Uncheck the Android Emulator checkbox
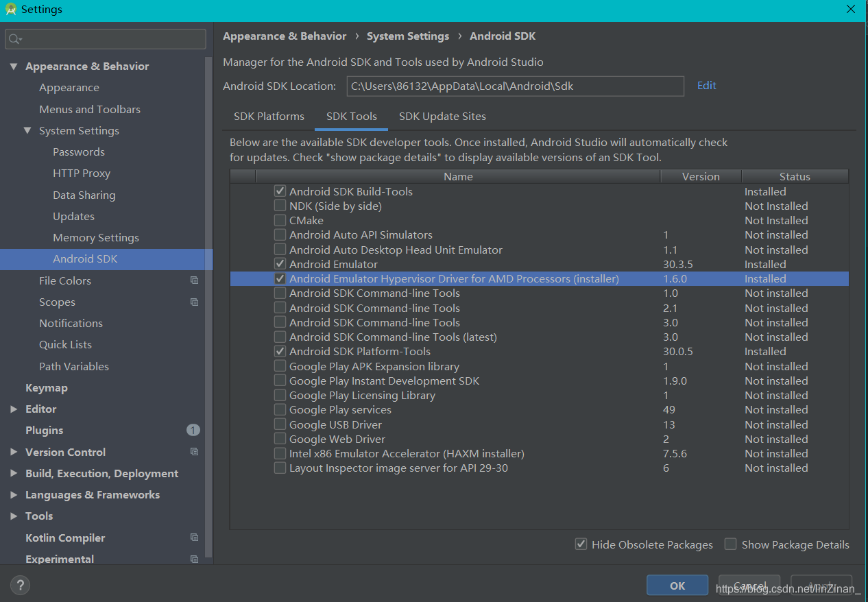This screenshot has height=602, width=868. 280,264
